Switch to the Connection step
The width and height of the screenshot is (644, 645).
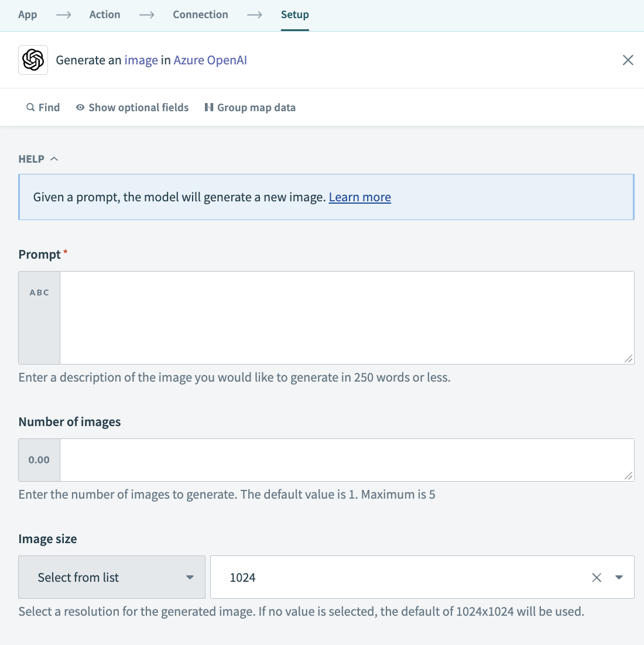(x=200, y=14)
